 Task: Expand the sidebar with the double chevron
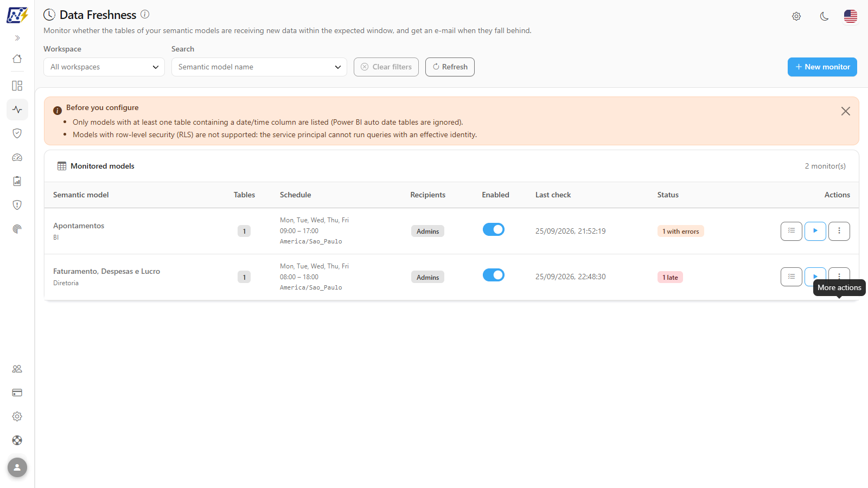click(x=17, y=38)
